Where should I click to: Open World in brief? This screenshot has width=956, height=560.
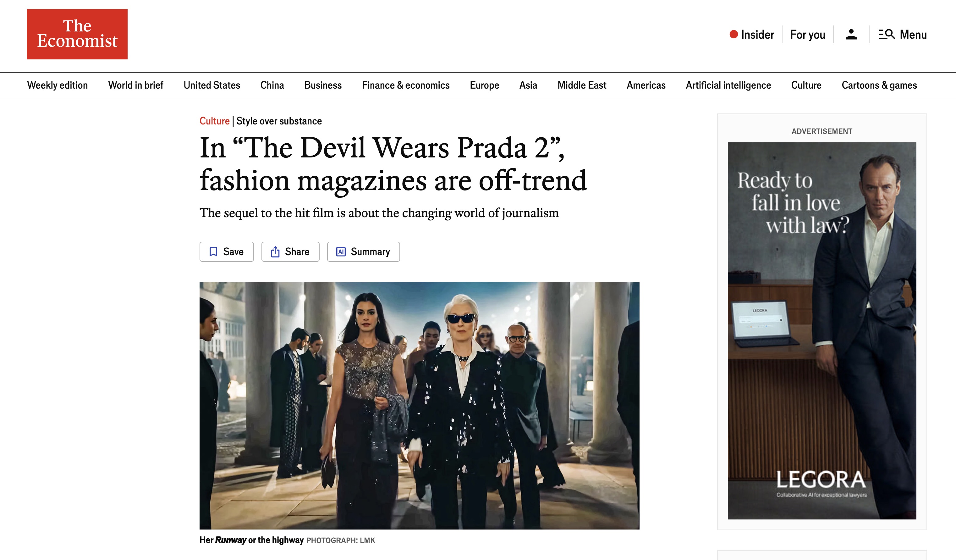click(136, 85)
